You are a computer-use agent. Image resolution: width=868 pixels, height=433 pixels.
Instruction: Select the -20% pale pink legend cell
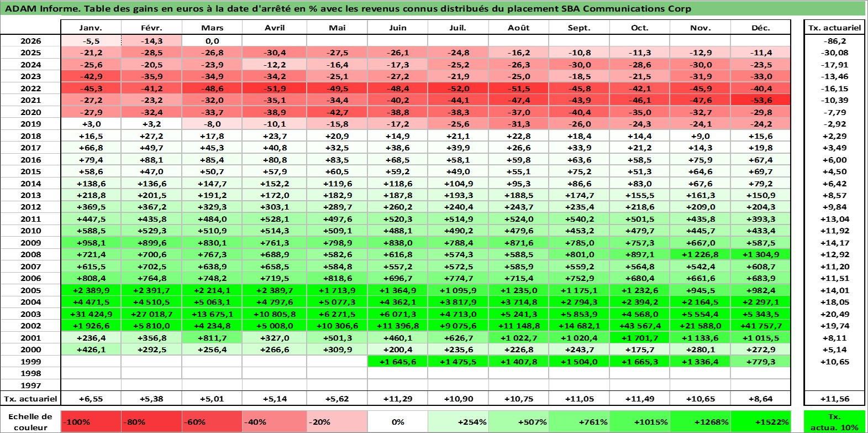click(337, 421)
